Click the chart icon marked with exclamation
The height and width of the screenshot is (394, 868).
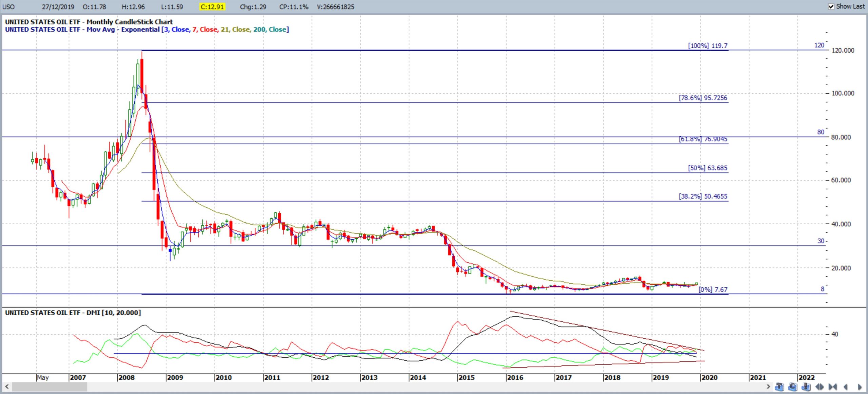(806, 387)
